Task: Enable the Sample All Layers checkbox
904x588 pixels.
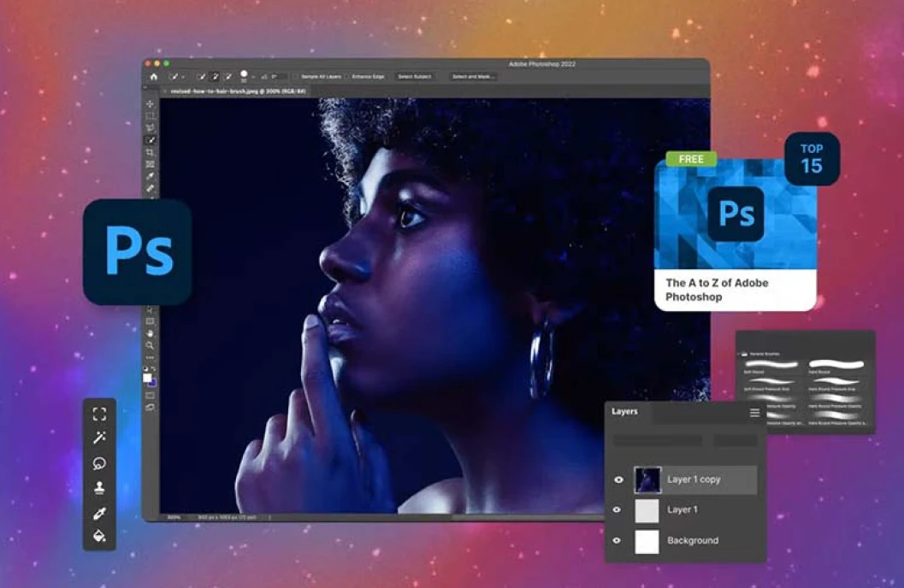Action: click(x=296, y=77)
